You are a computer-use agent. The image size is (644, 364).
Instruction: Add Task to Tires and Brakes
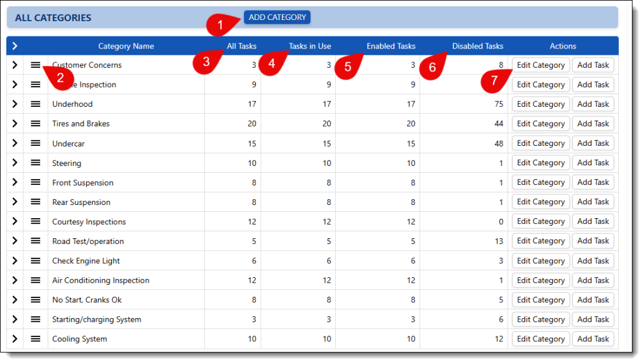tap(593, 123)
